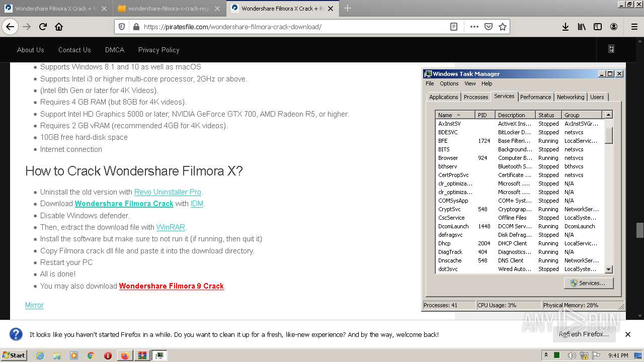Open the Firefox account menu

pos(614,27)
